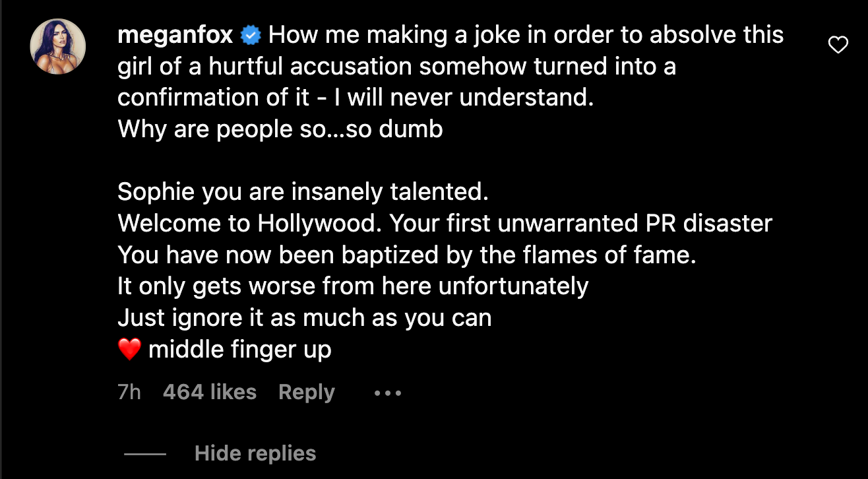
Task: Open the meganfox profile picture
Action: click(58, 46)
